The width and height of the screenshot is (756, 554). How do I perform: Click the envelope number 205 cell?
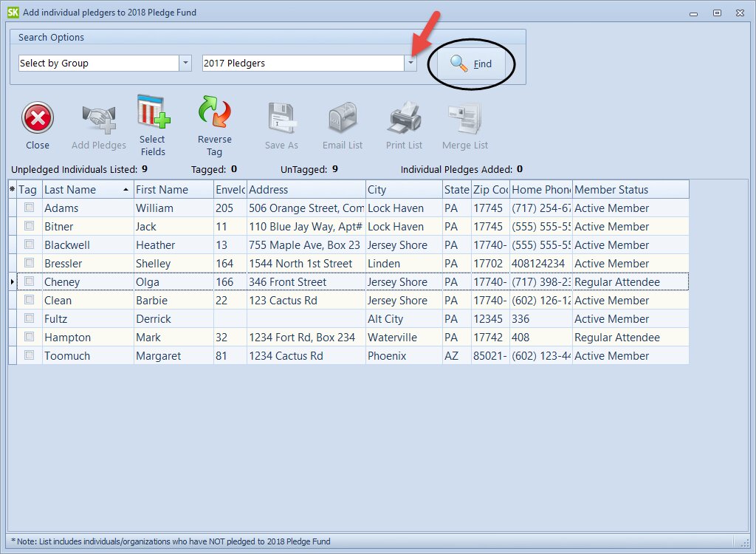click(x=230, y=208)
